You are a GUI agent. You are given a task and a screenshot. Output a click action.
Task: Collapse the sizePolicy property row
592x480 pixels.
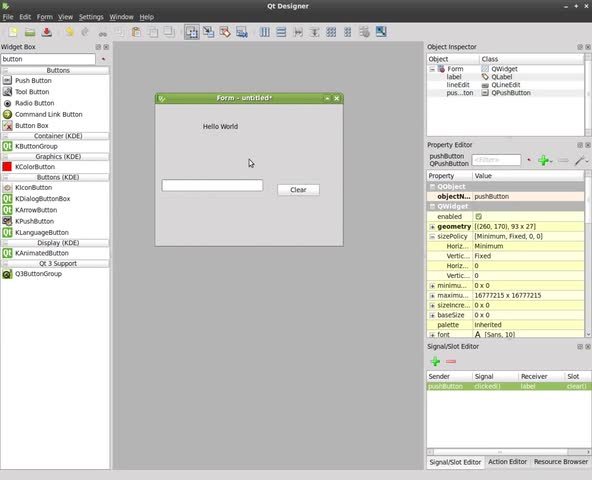point(432,236)
